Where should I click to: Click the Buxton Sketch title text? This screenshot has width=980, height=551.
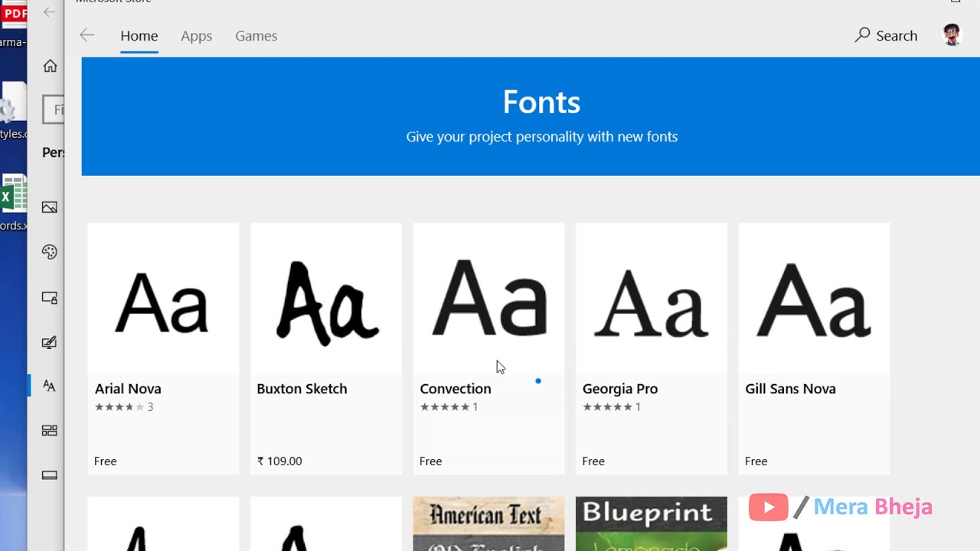pyautogui.click(x=302, y=389)
